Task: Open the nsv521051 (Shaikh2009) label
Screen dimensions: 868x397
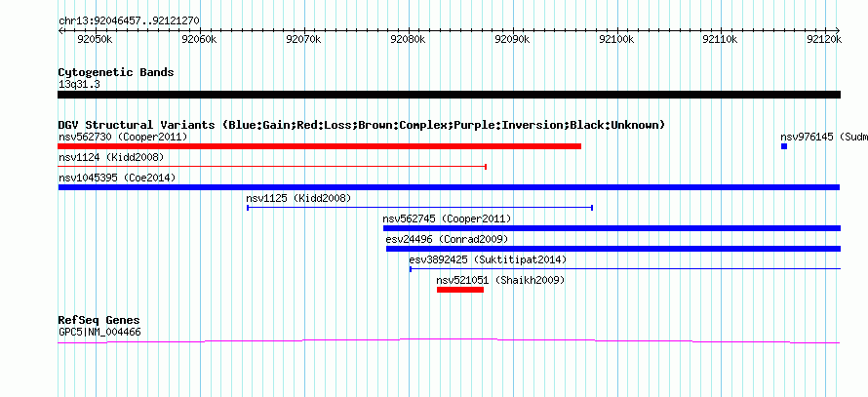Action: click(x=500, y=280)
